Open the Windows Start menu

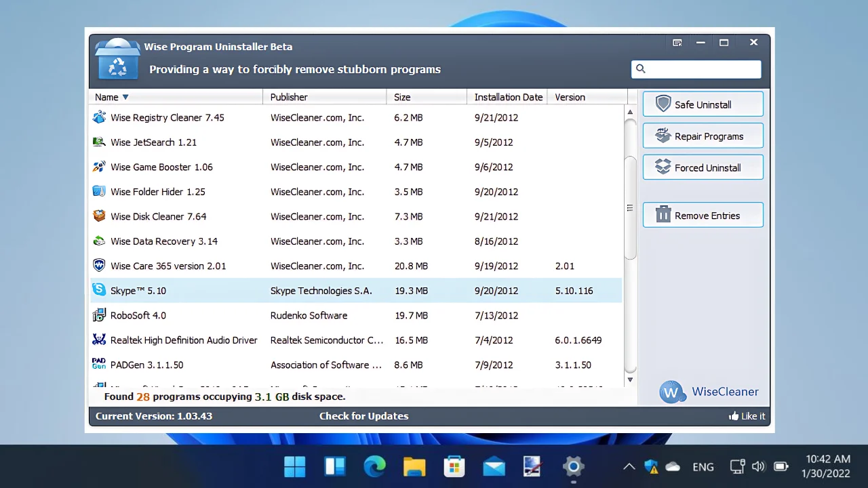coord(294,466)
